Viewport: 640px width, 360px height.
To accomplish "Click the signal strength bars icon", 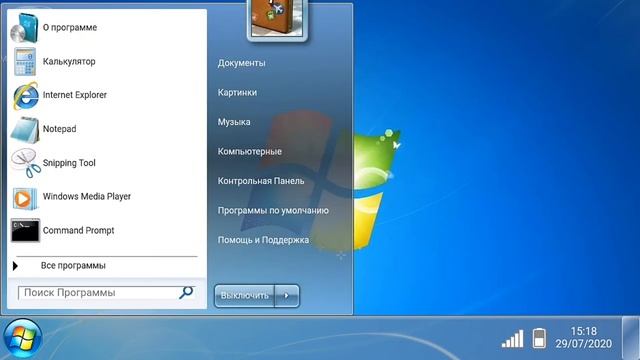I will (x=512, y=339).
